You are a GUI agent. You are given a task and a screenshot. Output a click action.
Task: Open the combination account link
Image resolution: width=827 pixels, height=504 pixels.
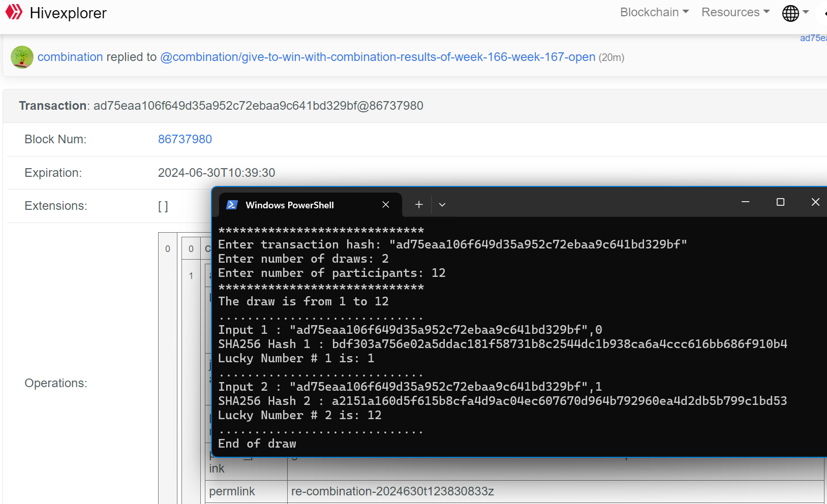point(70,57)
